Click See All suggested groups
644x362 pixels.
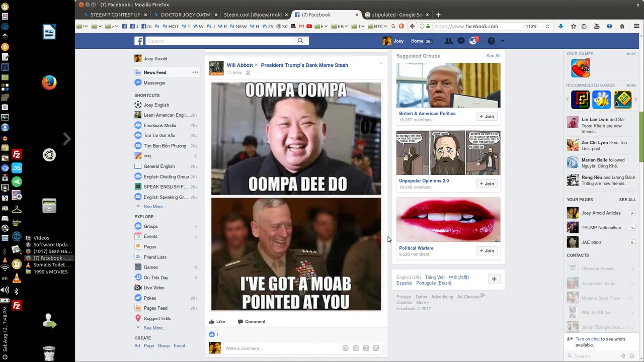pos(493,56)
